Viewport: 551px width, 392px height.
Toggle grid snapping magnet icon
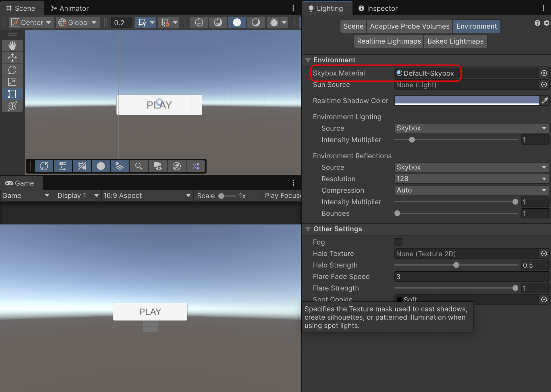pyautogui.click(x=165, y=22)
